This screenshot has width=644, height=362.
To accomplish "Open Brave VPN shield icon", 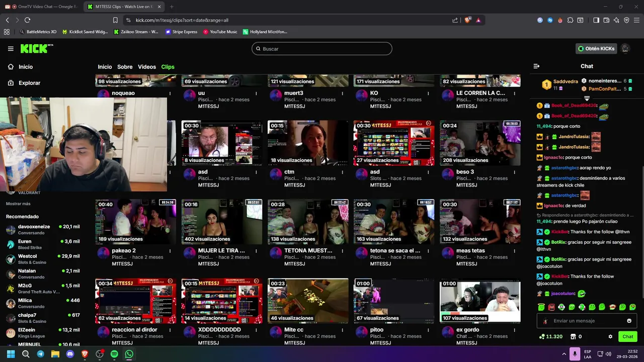I will [x=626, y=20].
